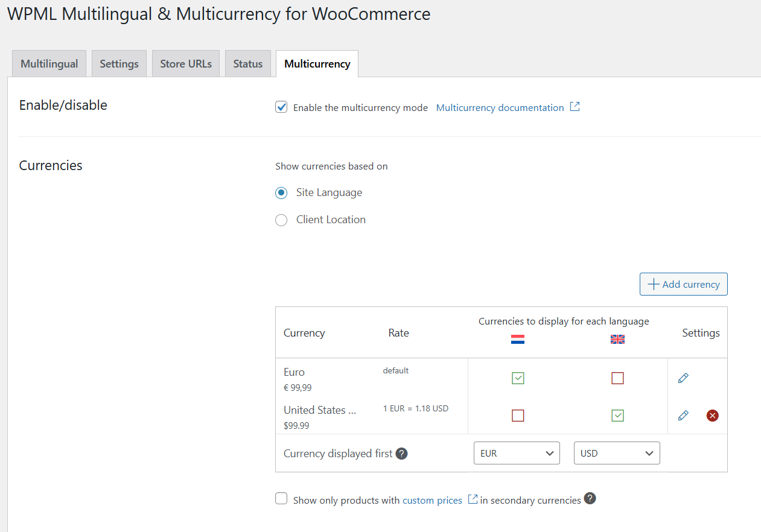Switch to the Store URLs tab
Image resolution: width=761 pixels, height=532 pixels.
[186, 64]
